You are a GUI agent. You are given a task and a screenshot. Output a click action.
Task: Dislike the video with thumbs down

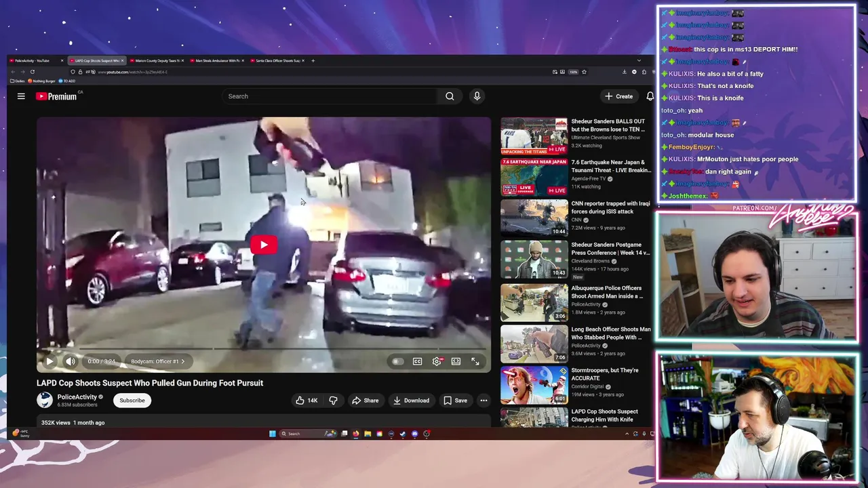pos(333,401)
